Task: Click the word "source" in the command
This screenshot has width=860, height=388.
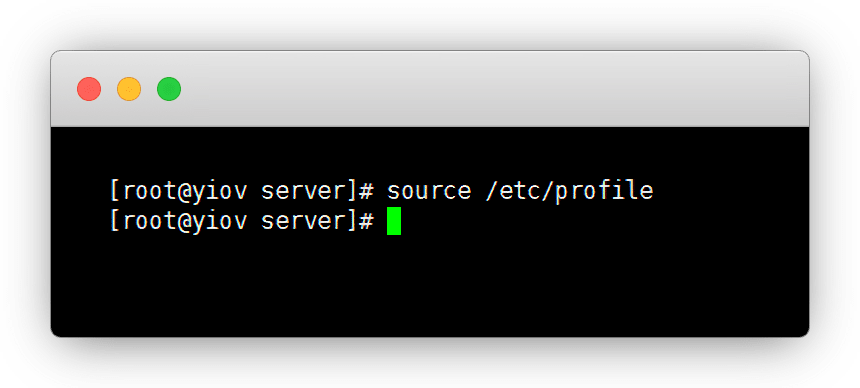Action: click(429, 191)
